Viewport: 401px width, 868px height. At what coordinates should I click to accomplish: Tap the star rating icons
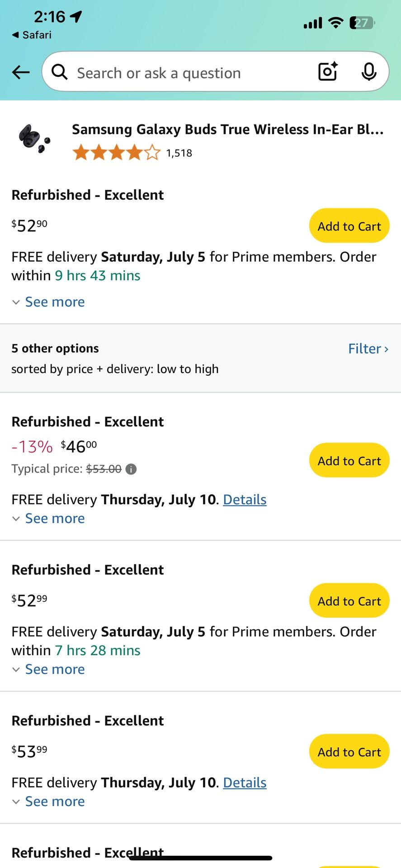click(x=116, y=153)
